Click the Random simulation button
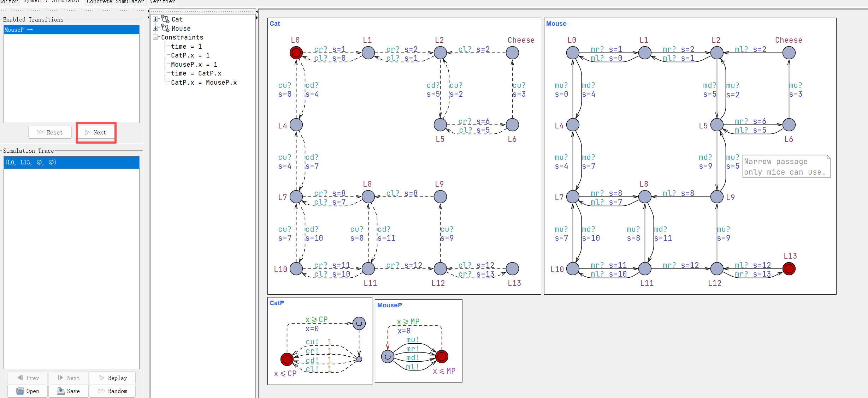This screenshot has height=398, width=868. coord(112,391)
